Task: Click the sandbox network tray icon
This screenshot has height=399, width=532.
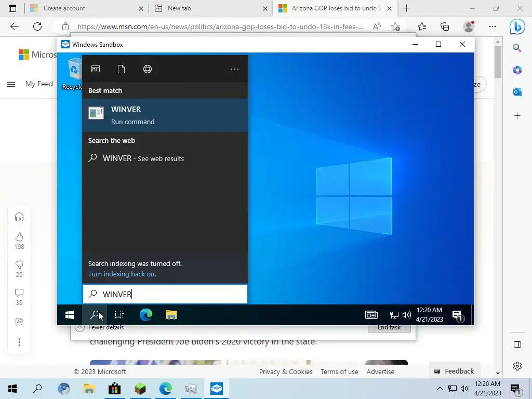Action: 394,315
